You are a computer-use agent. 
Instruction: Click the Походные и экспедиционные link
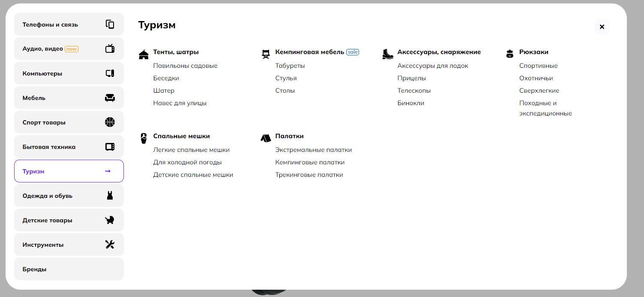coord(545,108)
